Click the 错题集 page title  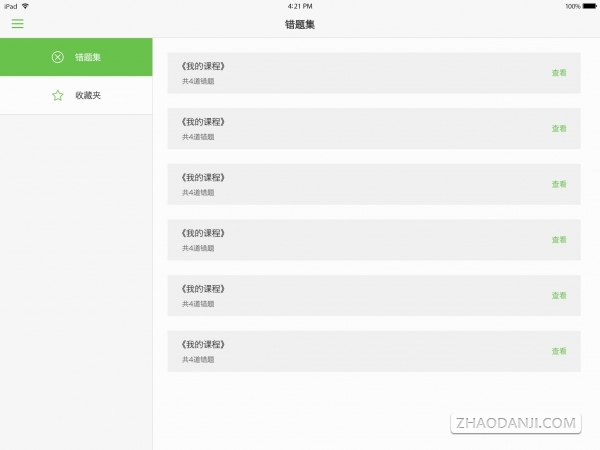point(300,24)
